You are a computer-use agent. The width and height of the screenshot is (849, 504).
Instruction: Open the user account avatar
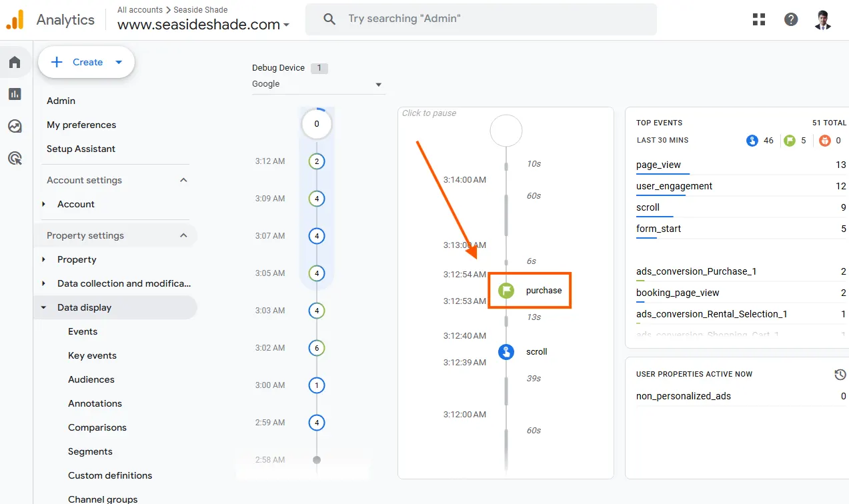(823, 19)
